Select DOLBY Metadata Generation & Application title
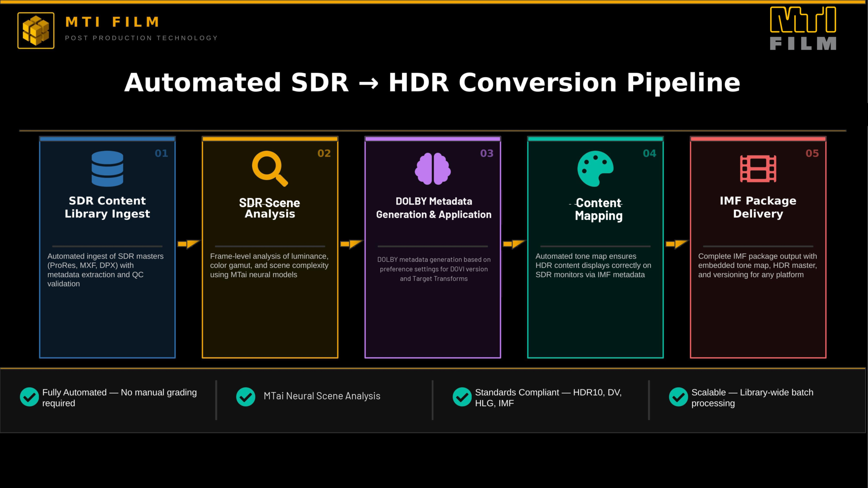This screenshot has width=868, height=488. pos(434,208)
